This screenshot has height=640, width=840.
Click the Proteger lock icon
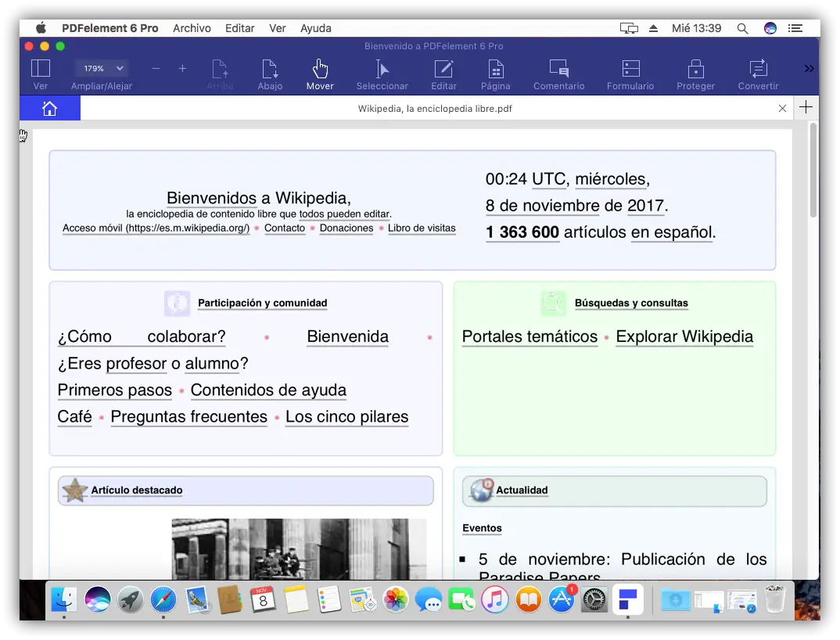click(695, 69)
